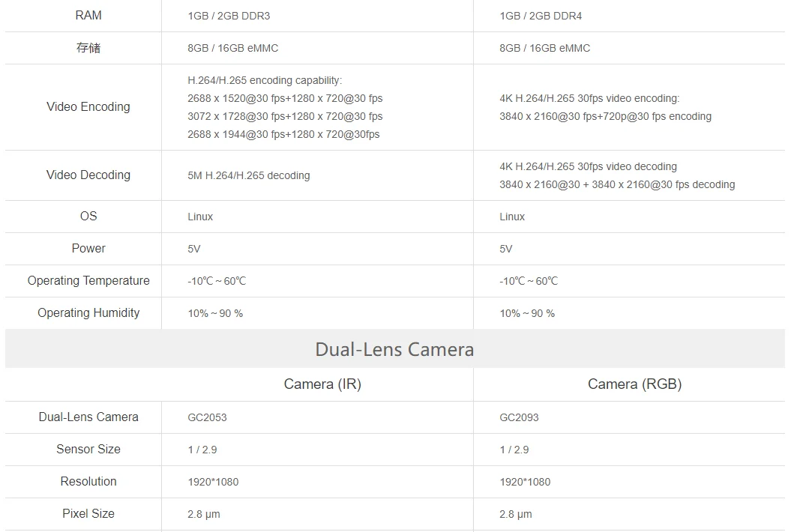Click the OS row label
This screenshot has height=532, width=806.
coord(88,217)
